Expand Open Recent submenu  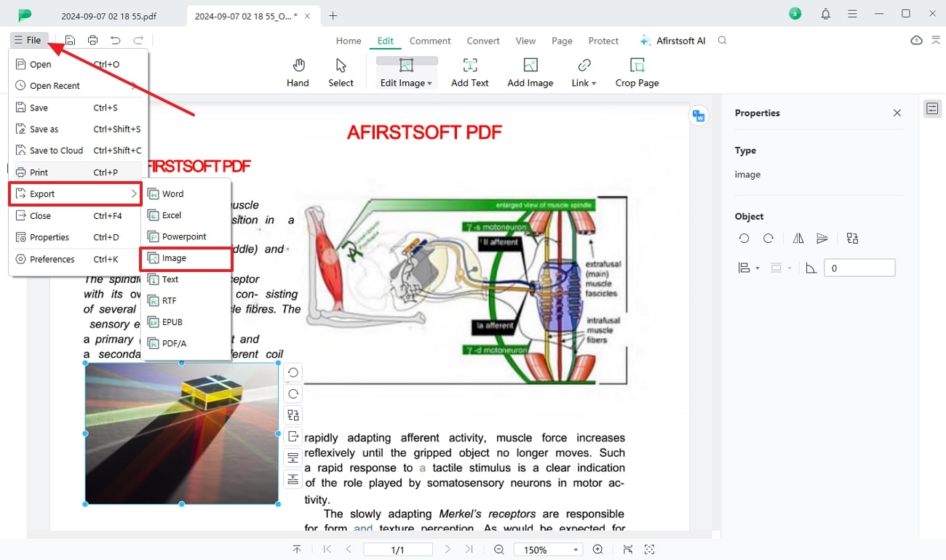(x=78, y=86)
